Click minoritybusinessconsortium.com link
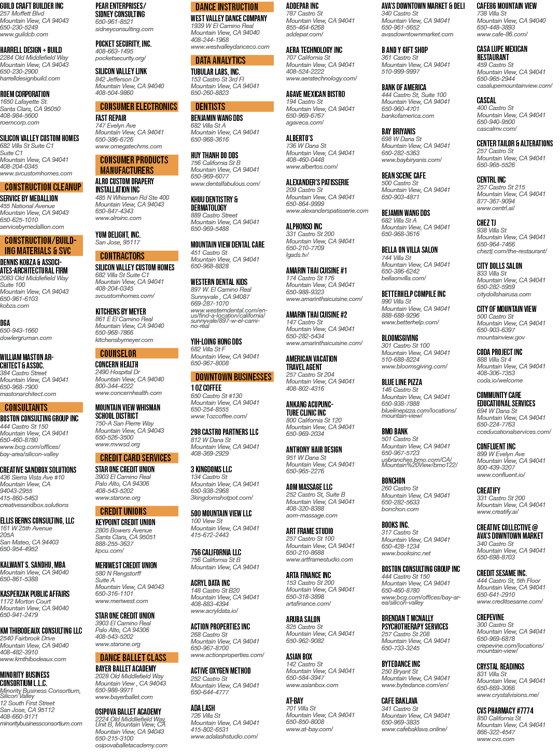 [x=41, y=723]
